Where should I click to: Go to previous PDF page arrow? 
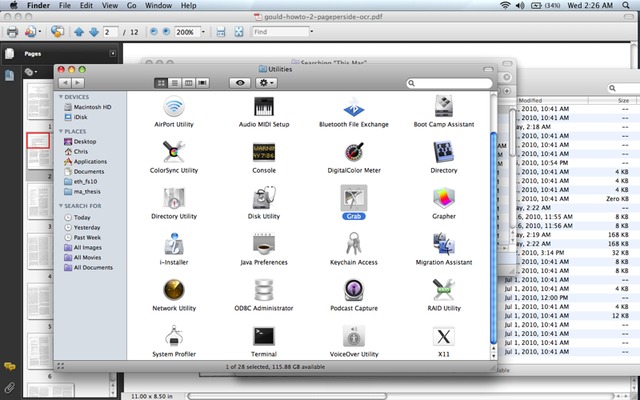click(x=79, y=32)
